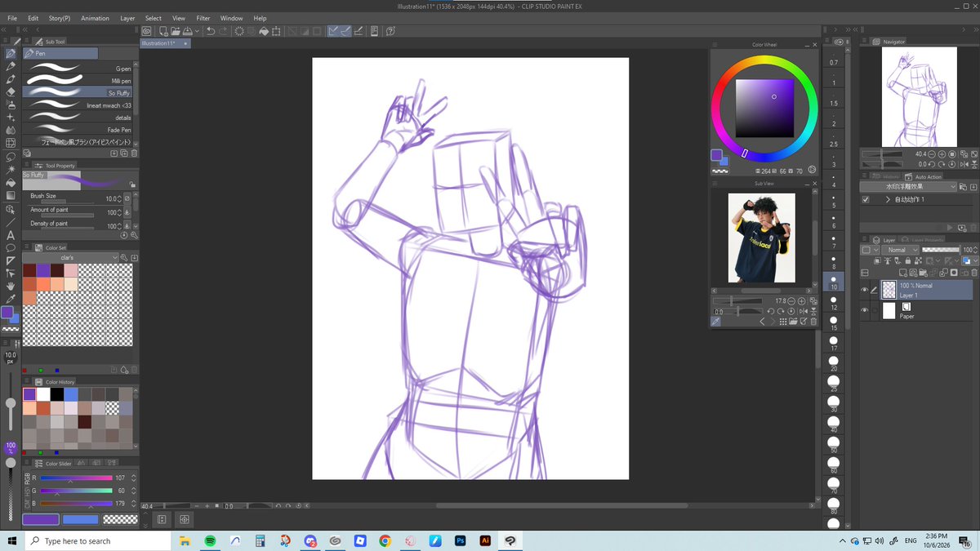Pick the orange swatch in the color set
Screen dimensions: 980x551
(x=43, y=284)
